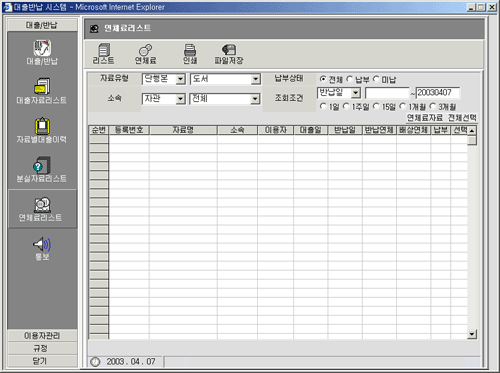Click the 반납일 column header
This screenshot has height=373, width=500.
click(345, 130)
